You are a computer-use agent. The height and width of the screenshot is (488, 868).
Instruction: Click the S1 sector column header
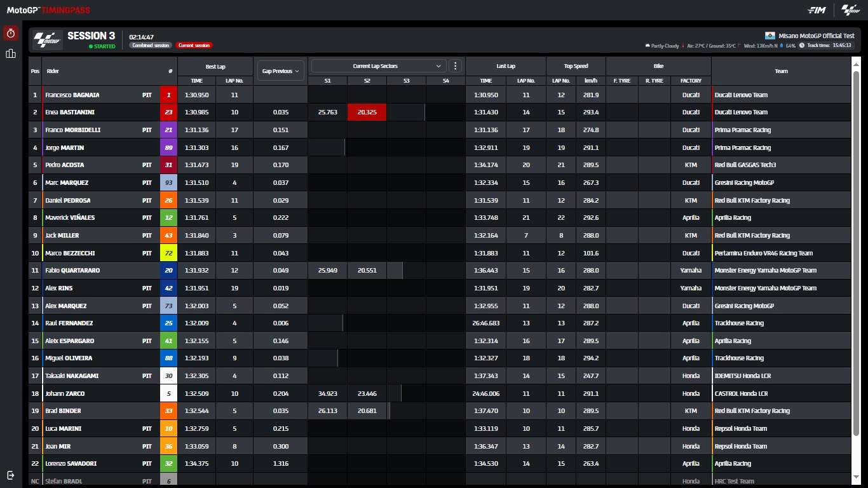click(327, 81)
